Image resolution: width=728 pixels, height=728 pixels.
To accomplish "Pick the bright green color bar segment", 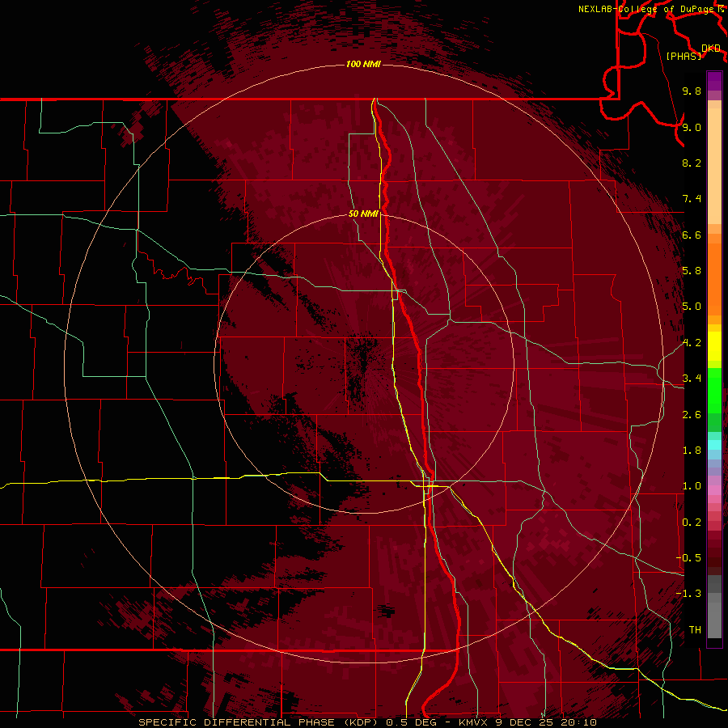I will click(x=714, y=390).
